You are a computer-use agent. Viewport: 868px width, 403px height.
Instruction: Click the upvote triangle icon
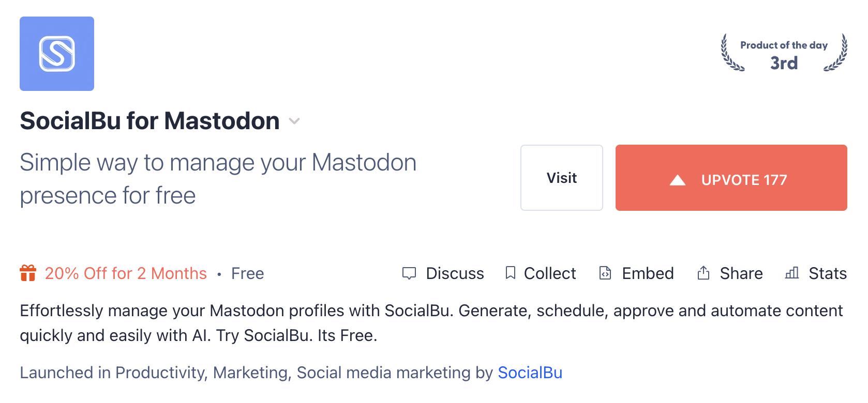click(678, 180)
